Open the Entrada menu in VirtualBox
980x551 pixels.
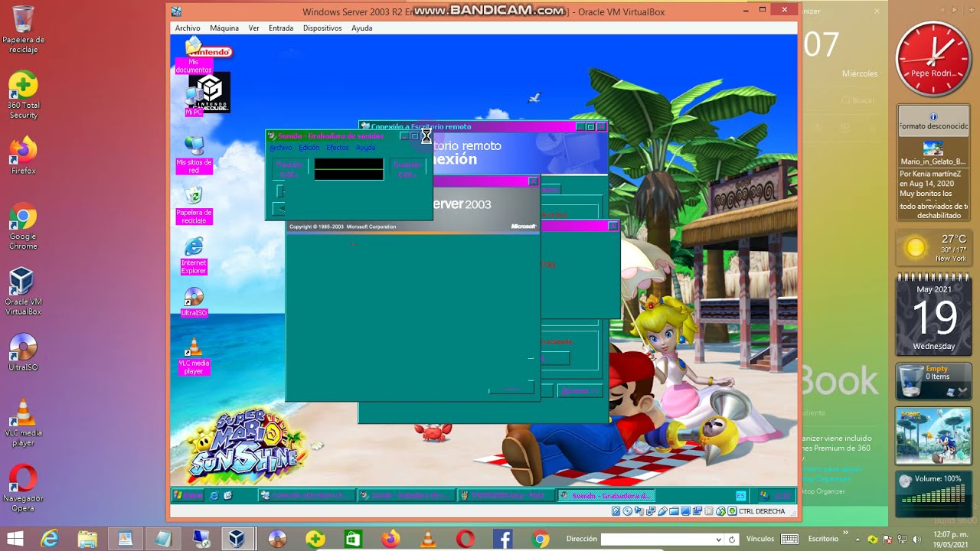pyautogui.click(x=281, y=28)
